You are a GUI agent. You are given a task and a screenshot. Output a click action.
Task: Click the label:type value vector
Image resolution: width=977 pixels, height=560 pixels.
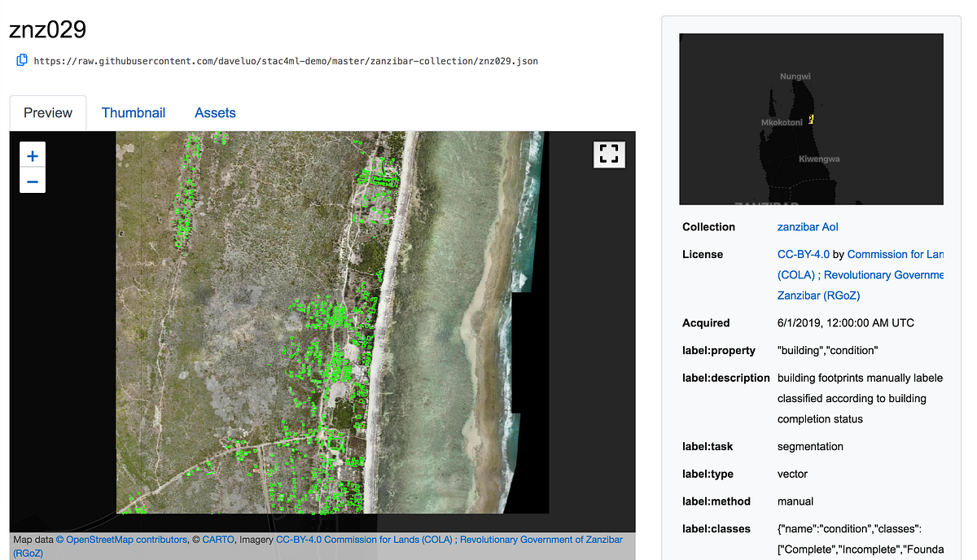point(792,474)
